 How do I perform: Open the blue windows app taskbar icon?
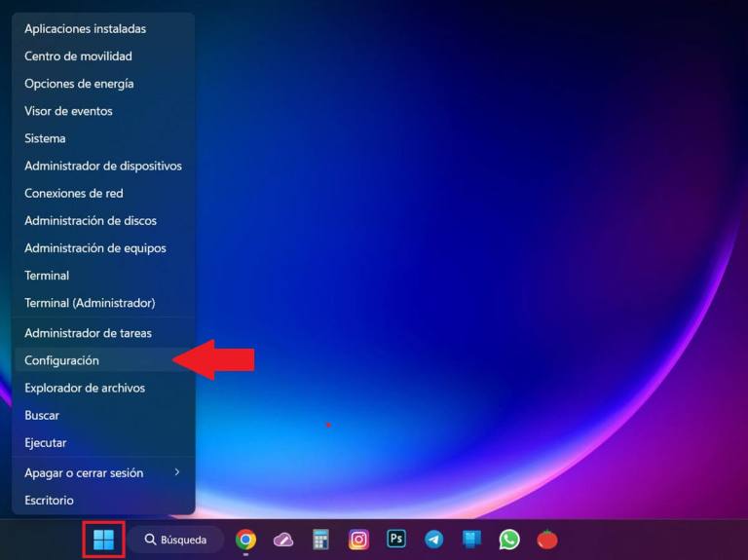point(471,539)
